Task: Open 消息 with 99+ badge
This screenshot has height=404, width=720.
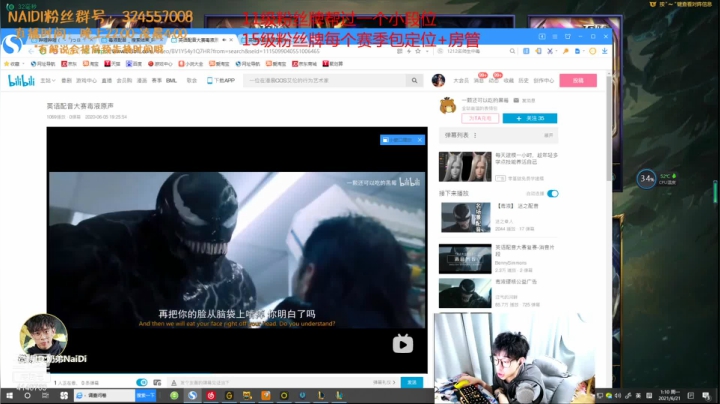Action: coord(478,80)
